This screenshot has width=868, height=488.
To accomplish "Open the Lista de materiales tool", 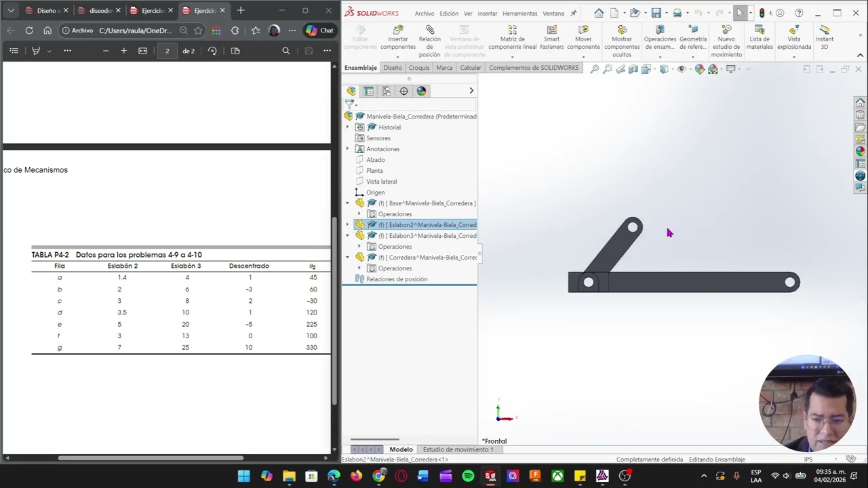I will pyautogui.click(x=759, y=38).
